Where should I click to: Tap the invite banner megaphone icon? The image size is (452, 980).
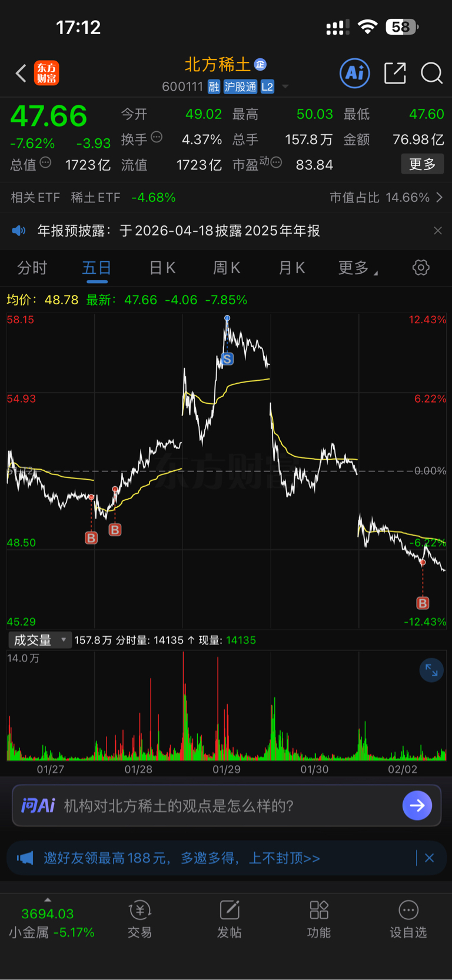(x=25, y=858)
